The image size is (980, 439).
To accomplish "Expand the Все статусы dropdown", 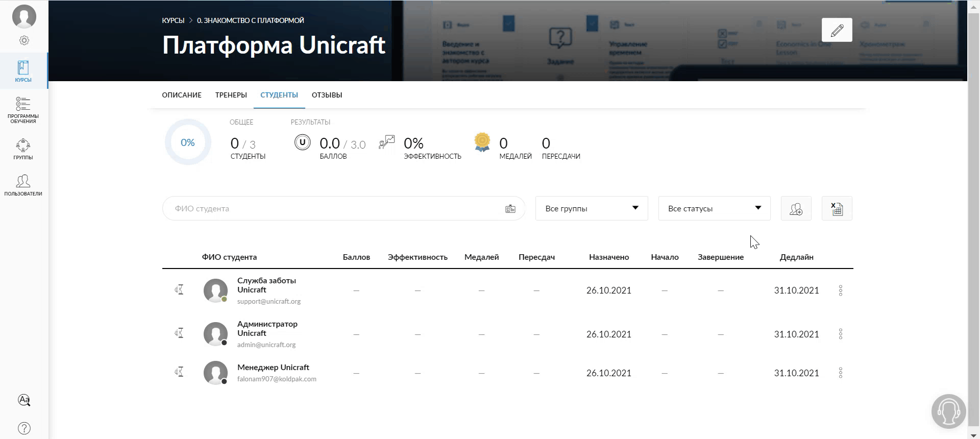I will pyautogui.click(x=715, y=208).
